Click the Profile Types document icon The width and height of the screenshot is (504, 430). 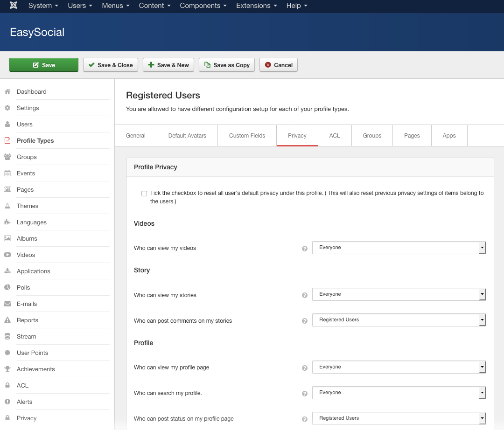click(7, 141)
